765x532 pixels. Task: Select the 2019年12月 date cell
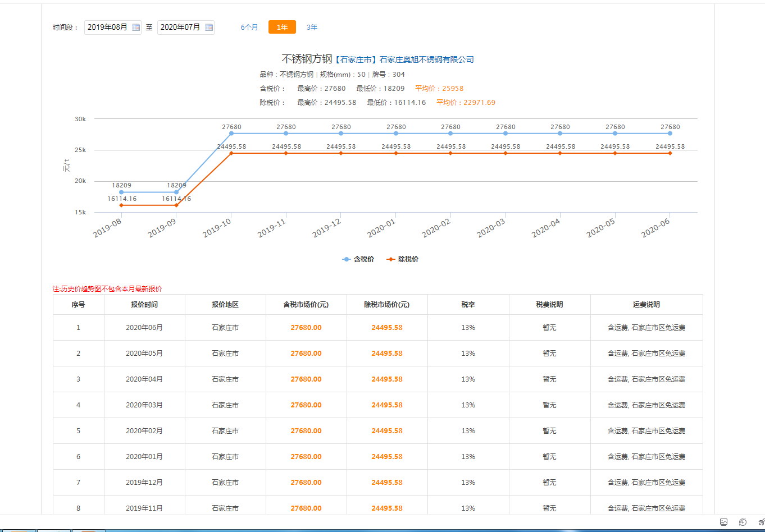[x=144, y=483]
